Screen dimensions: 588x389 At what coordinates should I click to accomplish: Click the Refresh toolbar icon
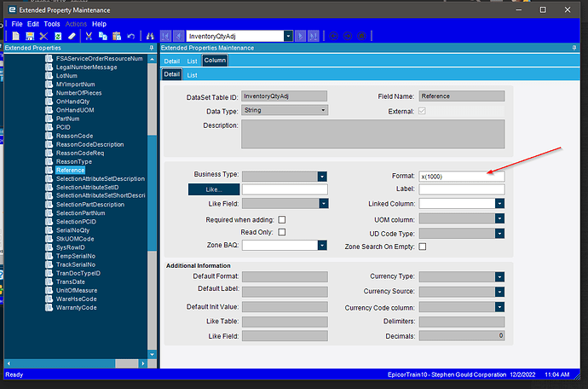point(58,36)
